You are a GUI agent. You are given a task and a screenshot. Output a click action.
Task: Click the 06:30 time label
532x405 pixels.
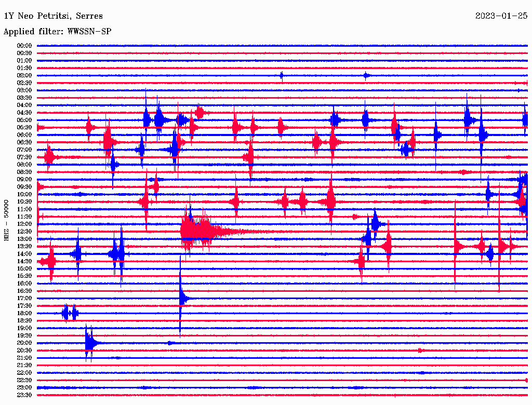click(x=24, y=142)
